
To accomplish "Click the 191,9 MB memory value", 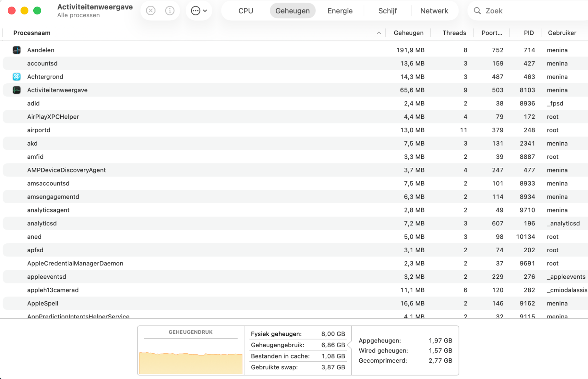I will click(410, 50).
